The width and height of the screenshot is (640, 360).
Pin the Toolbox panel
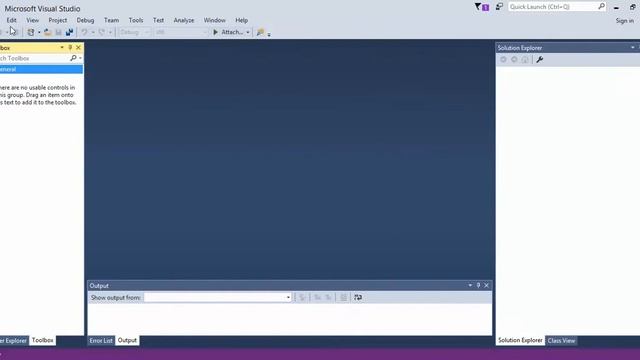(x=70, y=48)
